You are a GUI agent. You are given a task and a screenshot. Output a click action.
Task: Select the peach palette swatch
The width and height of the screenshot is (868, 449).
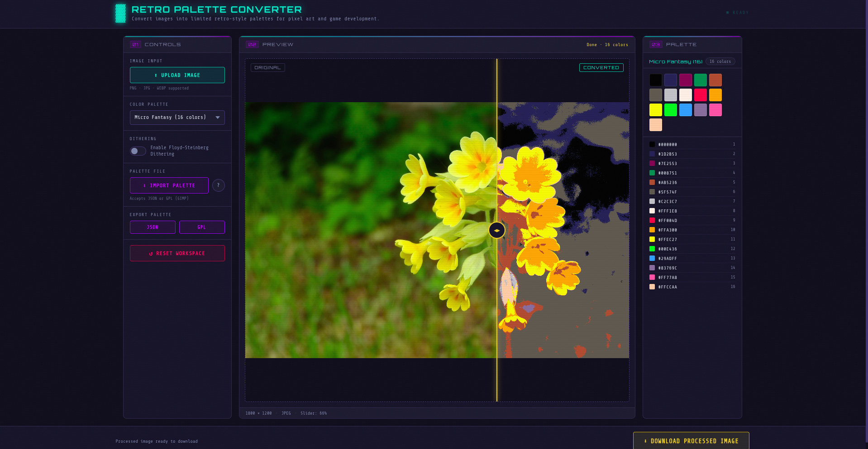point(656,125)
